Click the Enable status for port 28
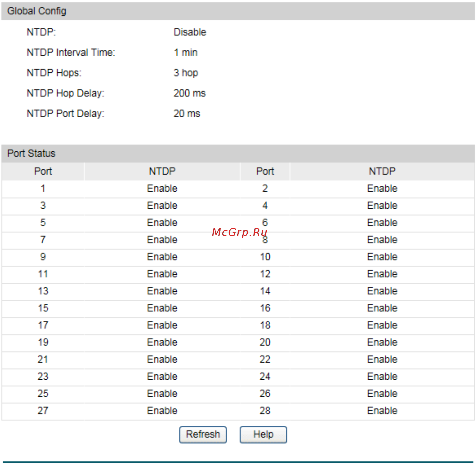Screen dimensions: 476x464 (382, 411)
